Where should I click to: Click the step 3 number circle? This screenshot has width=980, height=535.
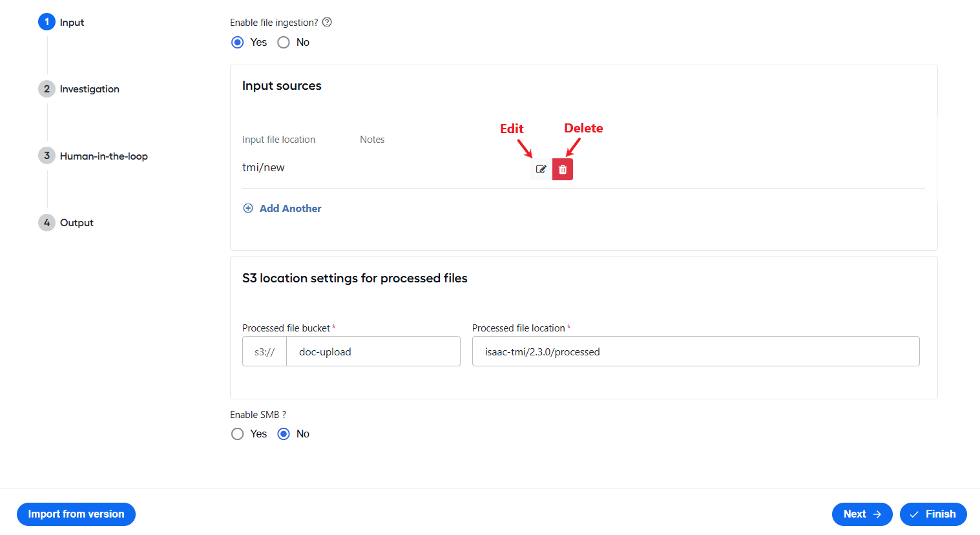click(47, 156)
